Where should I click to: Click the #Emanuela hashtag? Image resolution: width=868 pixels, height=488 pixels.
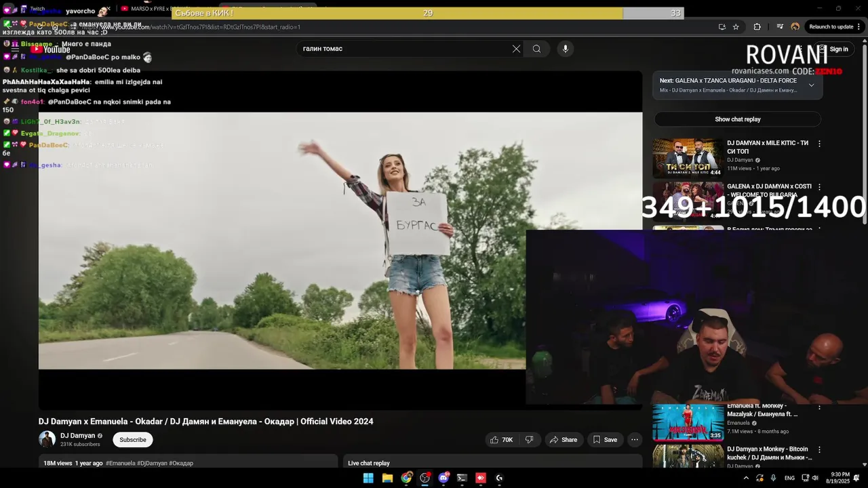pos(121,464)
